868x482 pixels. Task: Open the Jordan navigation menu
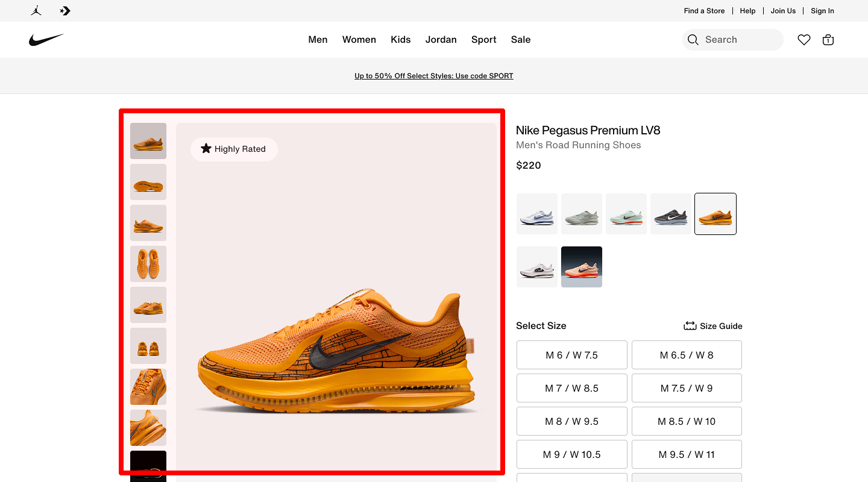click(x=441, y=39)
